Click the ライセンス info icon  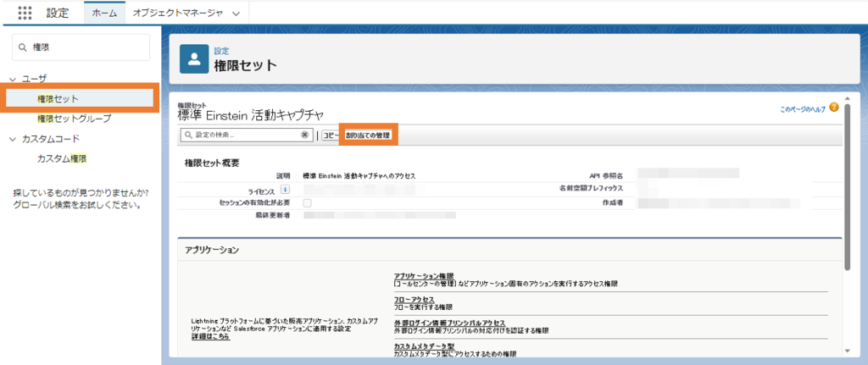pos(284,189)
